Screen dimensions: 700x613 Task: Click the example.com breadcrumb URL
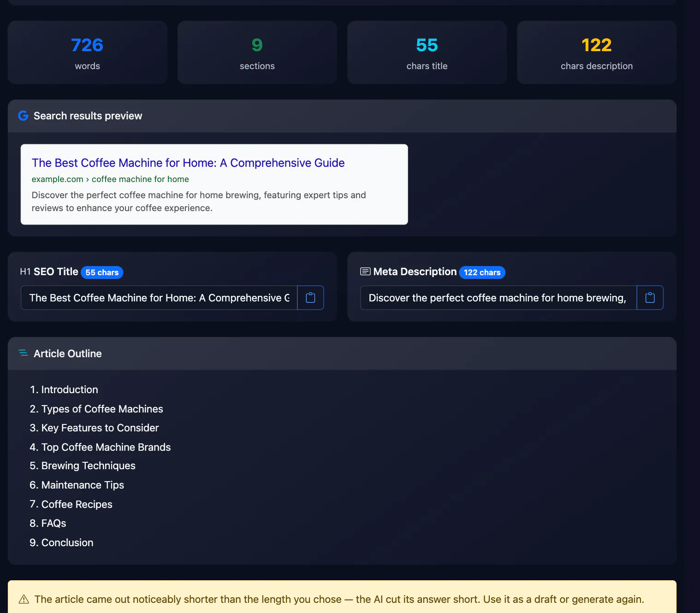pos(110,179)
